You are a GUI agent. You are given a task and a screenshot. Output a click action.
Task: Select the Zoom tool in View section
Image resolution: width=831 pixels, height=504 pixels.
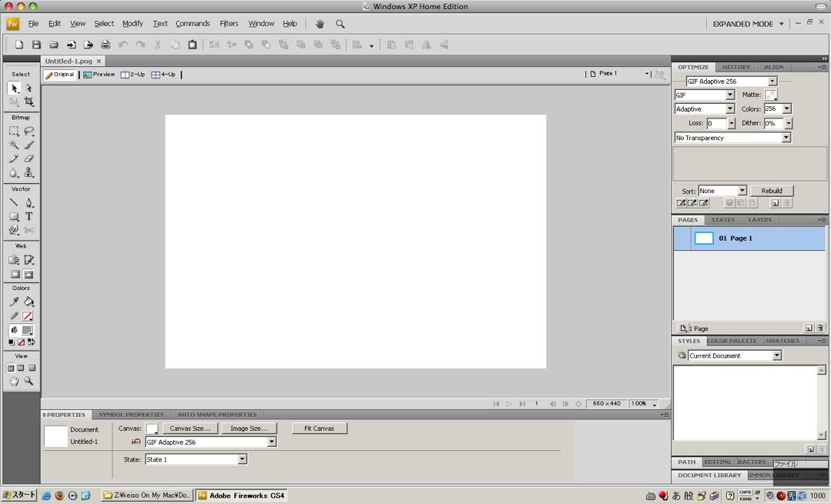28,381
